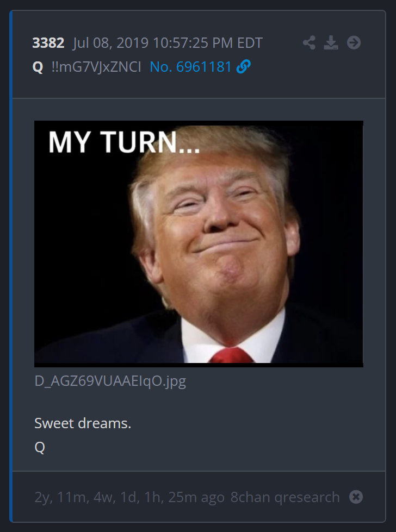Click the circled X icon in footer
Viewport: 396px width, 532px height.
coord(356,497)
